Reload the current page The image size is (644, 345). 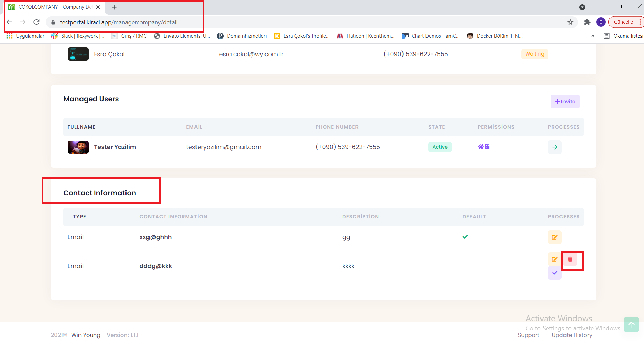point(37,22)
